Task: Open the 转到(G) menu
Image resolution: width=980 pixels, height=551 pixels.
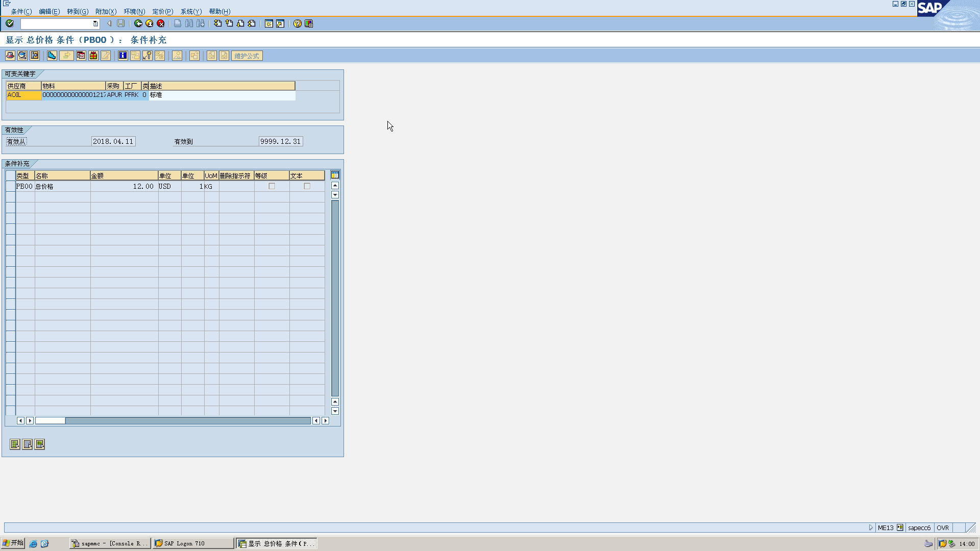Action: [78, 11]
